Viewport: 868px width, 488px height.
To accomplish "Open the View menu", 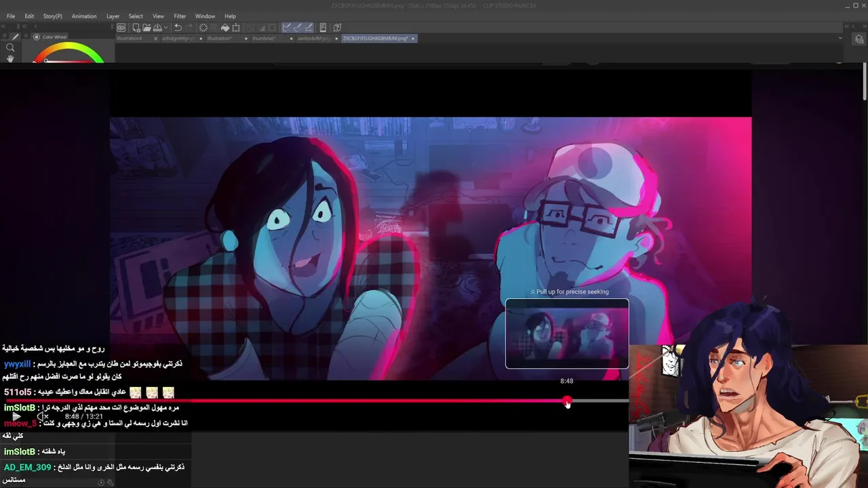I will click(158, 16).
